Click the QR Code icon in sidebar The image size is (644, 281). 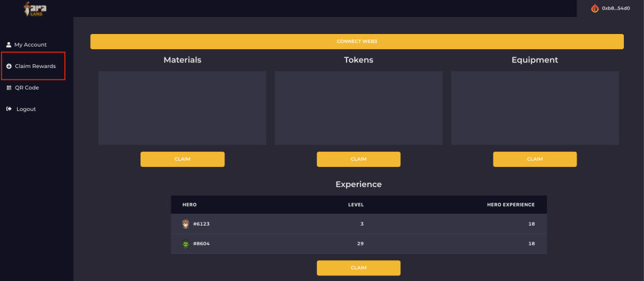pos(9,88)
